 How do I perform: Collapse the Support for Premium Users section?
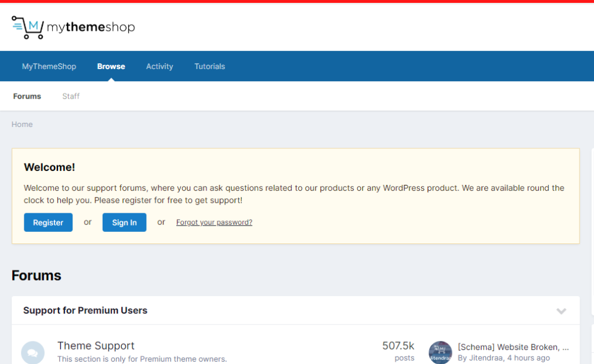click(x=561, y=311)
